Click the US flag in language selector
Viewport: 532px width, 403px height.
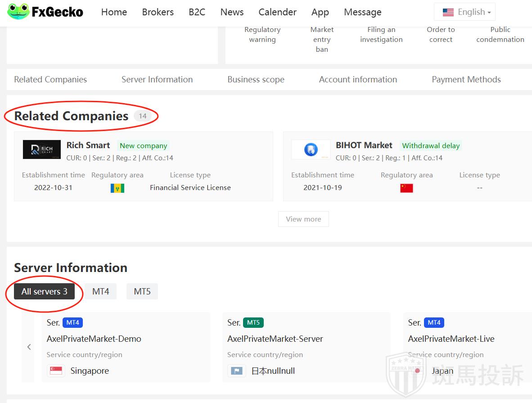[x=448, y=12]
